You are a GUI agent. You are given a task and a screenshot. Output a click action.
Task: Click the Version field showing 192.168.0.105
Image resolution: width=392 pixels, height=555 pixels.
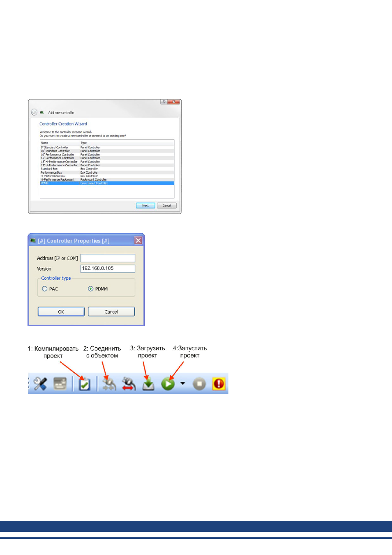point(108,269)
